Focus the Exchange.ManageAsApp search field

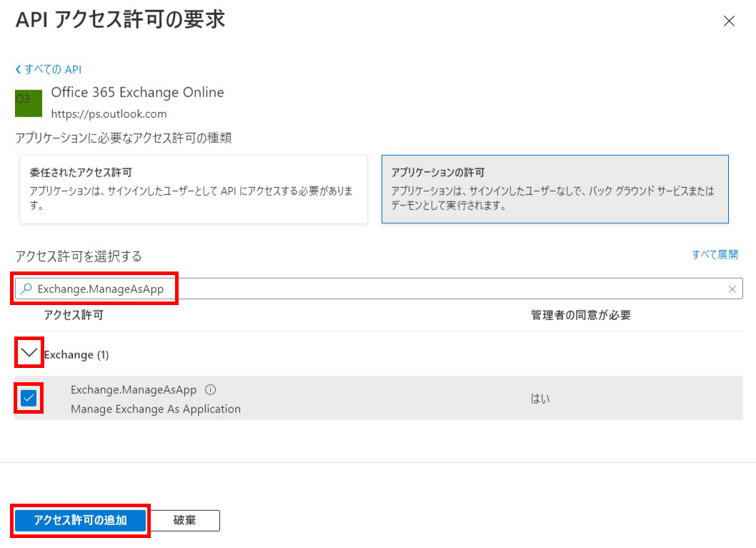point(379,289)
